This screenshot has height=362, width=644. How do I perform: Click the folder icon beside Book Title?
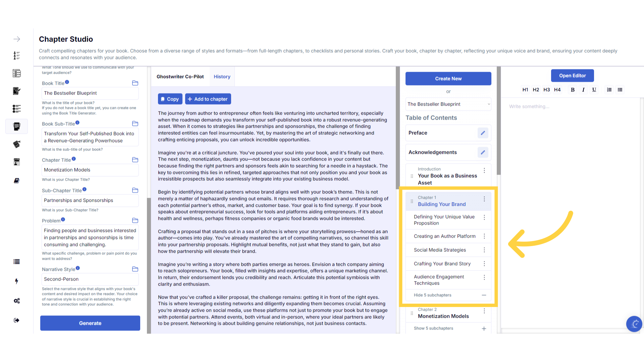(x=135, y=83)
